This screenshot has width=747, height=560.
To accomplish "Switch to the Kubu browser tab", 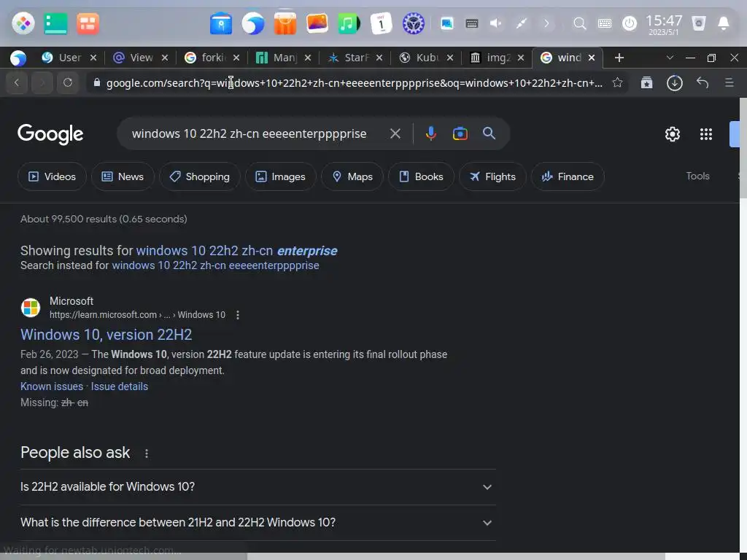I will [x=426, y=58].
